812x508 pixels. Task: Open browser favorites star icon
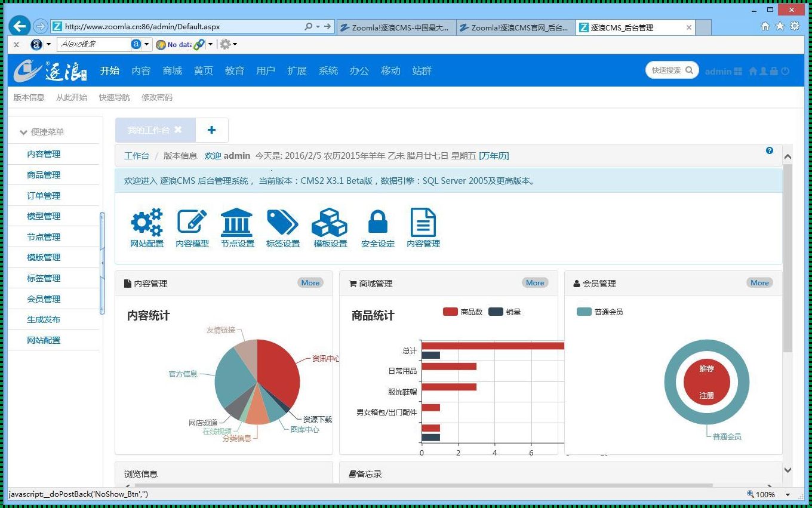pos(780,26)
